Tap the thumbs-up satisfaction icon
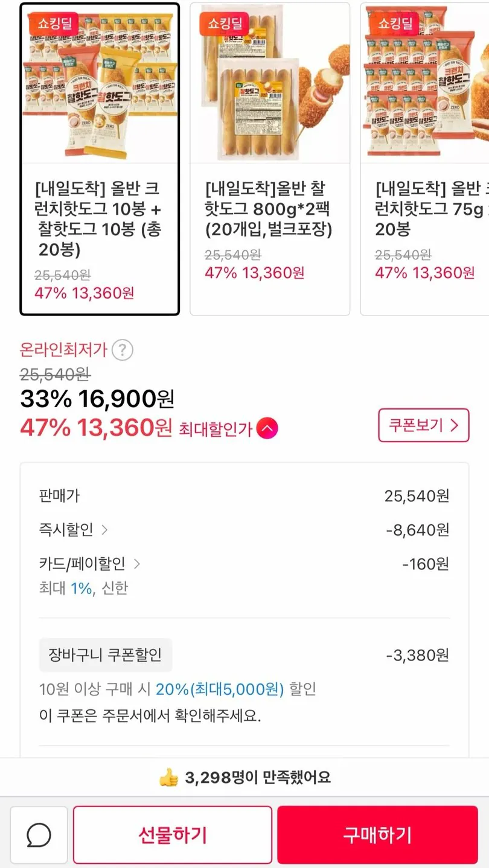489x868 pixels. 169,778
